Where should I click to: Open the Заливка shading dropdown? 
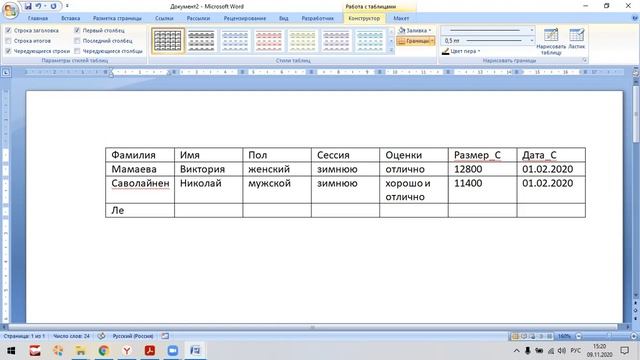click(415, 30)
